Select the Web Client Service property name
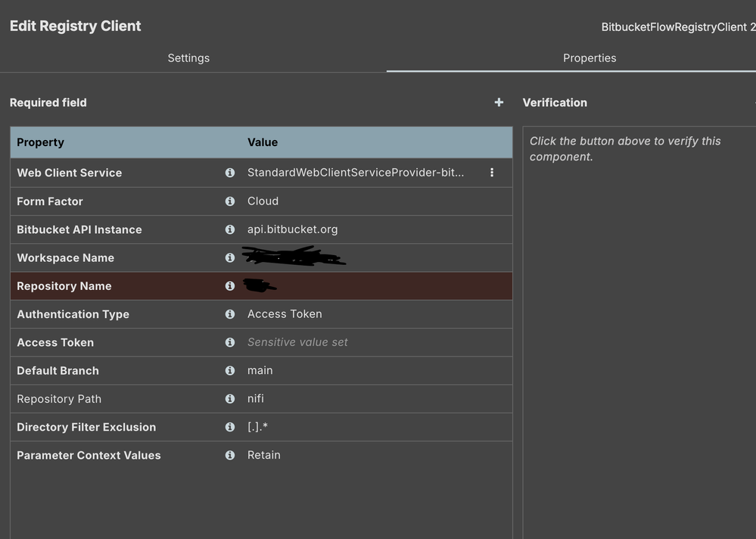This screenshot has width=756, height=539. point(70,173)
